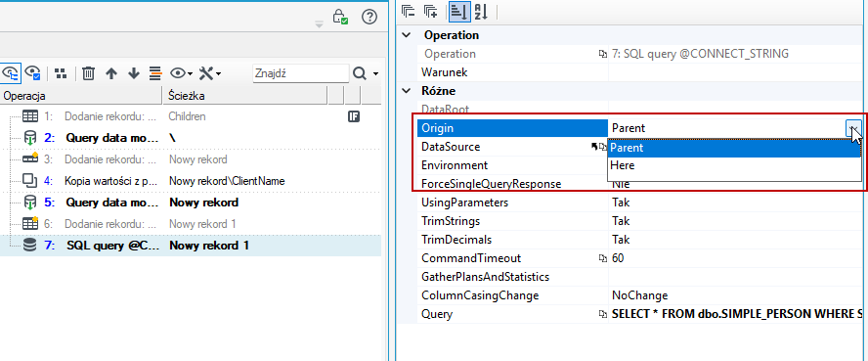Screen dimensions: 868x361
Task: Click the IF condition badge on row 1
Action: click(354, 116)
